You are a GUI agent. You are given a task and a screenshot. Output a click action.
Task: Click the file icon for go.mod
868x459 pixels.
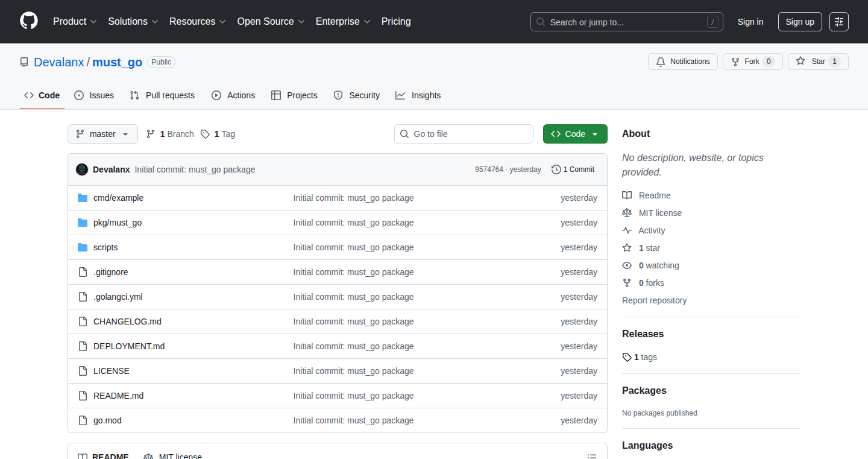point(83,420)
